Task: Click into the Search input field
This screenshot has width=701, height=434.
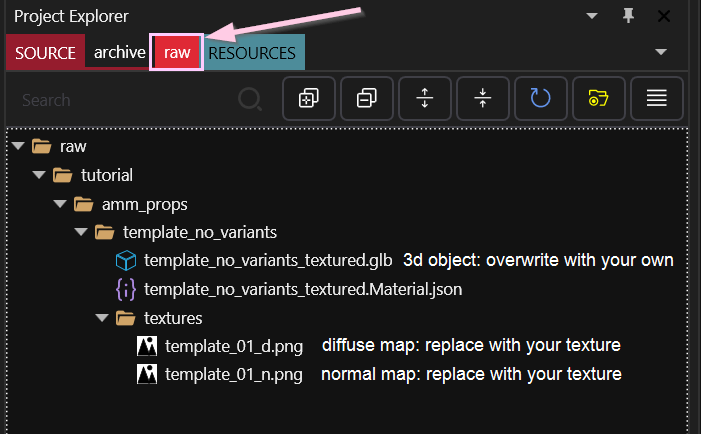Action: click(120, 99)
